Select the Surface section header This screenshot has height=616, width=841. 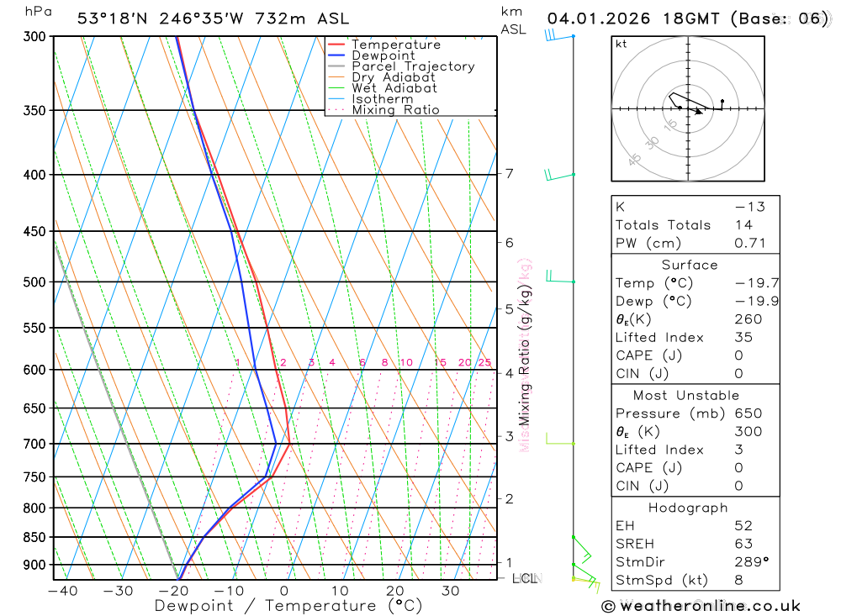tap(690, 265)
